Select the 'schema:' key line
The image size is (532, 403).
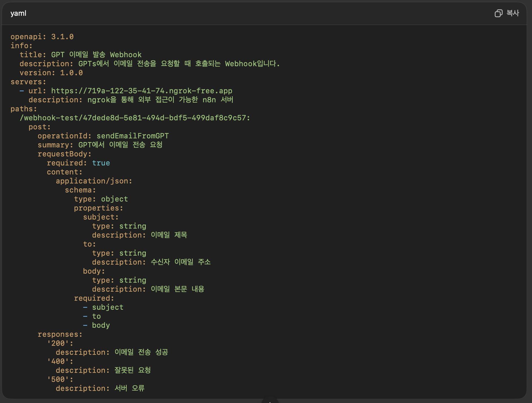tap(80, 190)
